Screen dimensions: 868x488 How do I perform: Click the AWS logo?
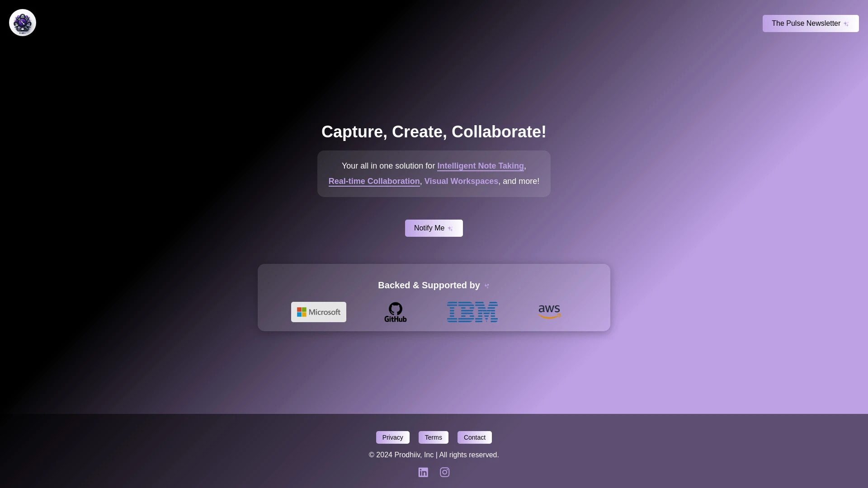549,312
